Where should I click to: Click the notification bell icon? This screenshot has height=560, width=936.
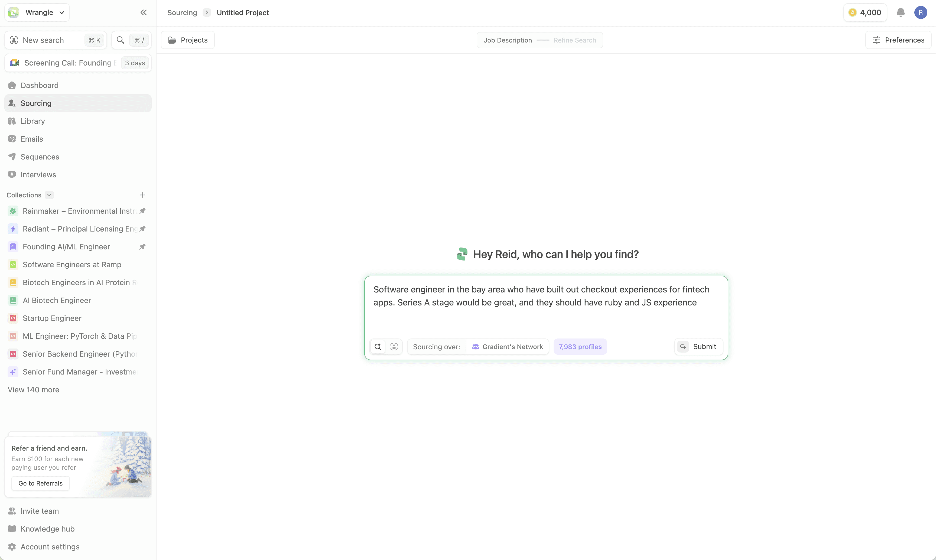(901, 12)
